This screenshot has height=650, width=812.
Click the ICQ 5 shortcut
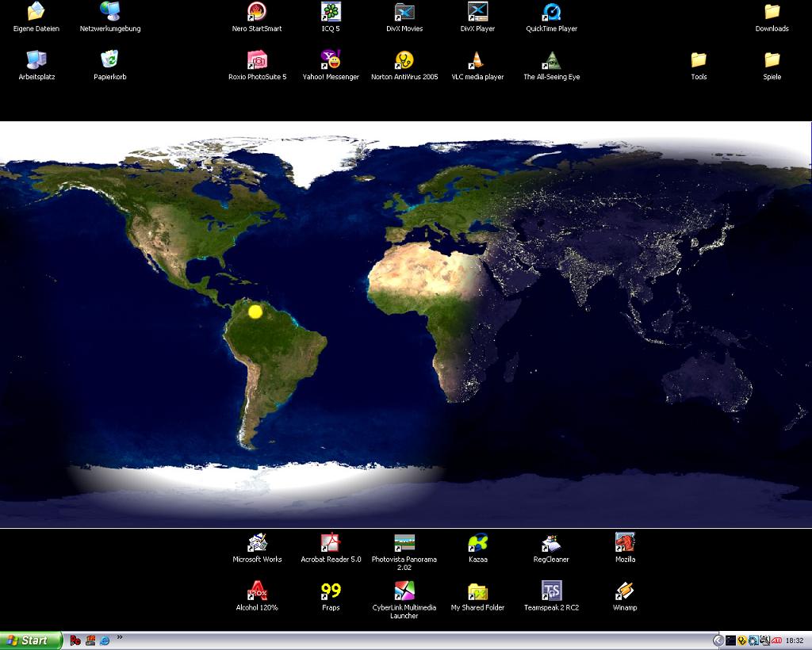(331, 12)
